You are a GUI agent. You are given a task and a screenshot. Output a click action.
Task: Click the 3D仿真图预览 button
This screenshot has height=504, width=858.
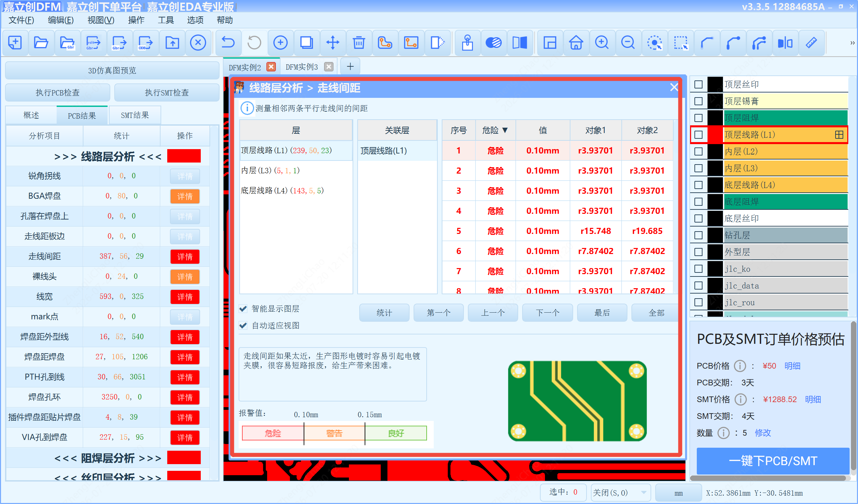tap(112, 70)
